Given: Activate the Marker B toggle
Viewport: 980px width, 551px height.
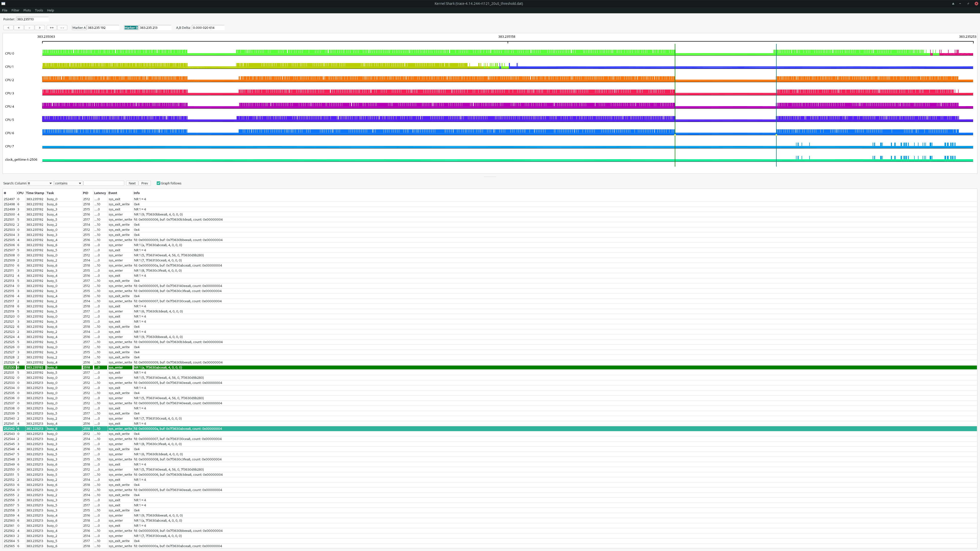Looking at the screenshot, I should click(131, 27).
